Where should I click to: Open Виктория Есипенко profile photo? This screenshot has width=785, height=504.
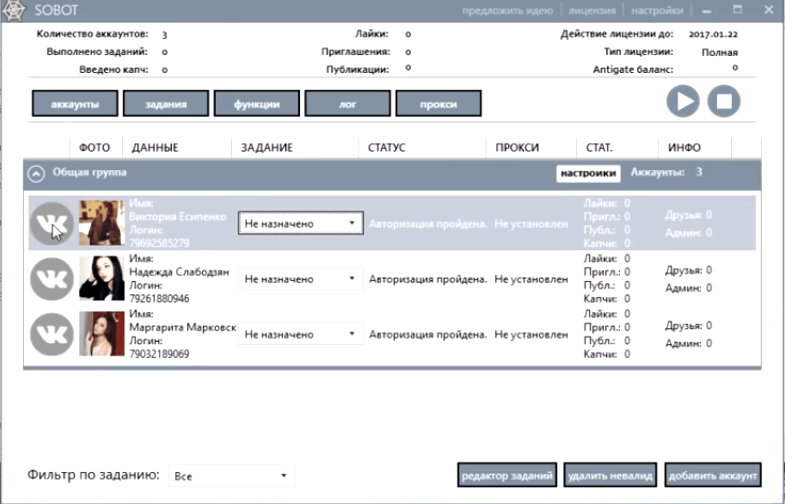click(101, 223)
